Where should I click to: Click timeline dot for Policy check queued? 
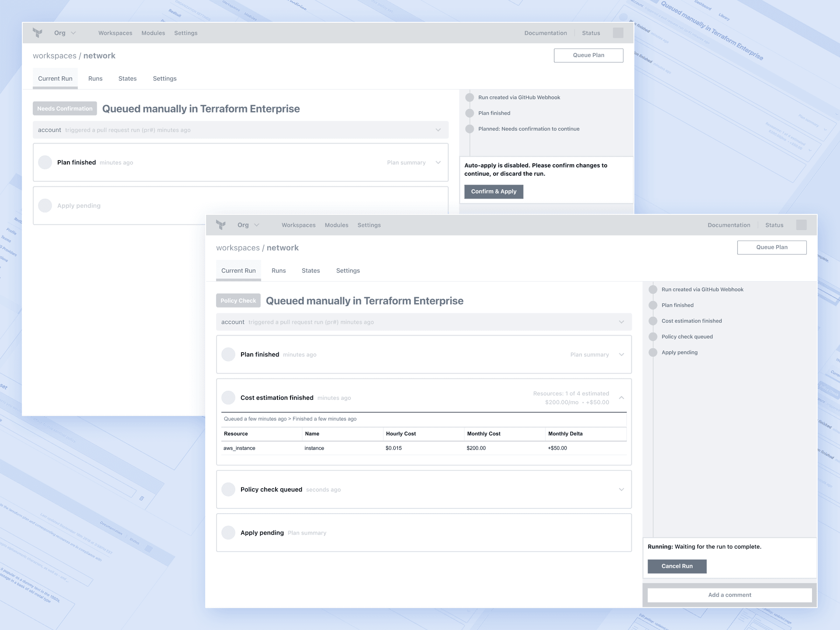click(x=653, y=336)
